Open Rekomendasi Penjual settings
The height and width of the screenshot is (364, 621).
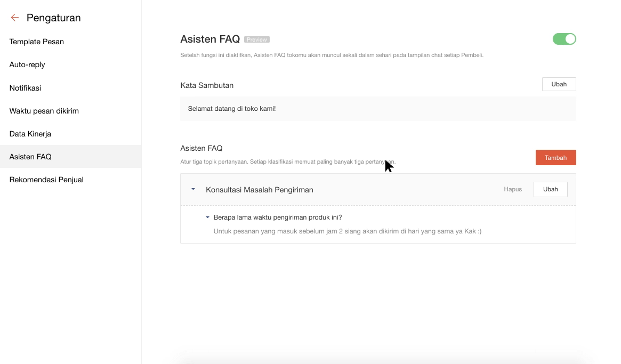(46, 180)
